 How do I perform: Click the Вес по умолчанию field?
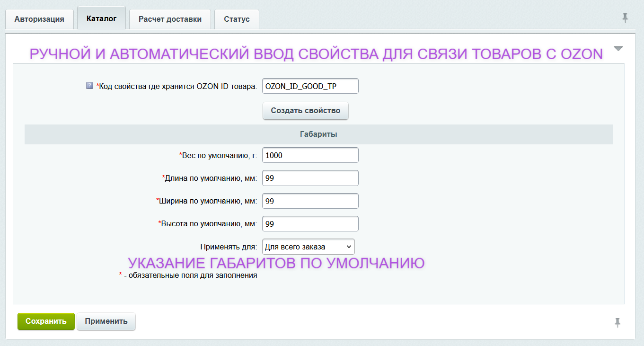[x=310, y=155]
